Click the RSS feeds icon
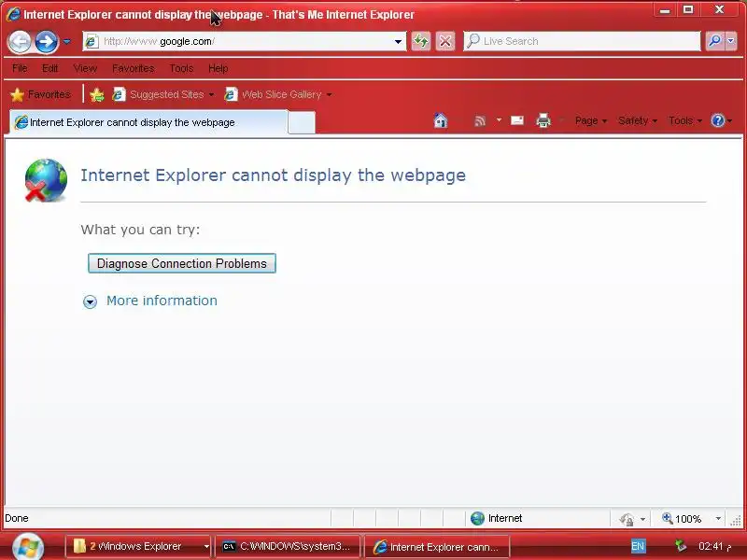 tap(480, 120)
